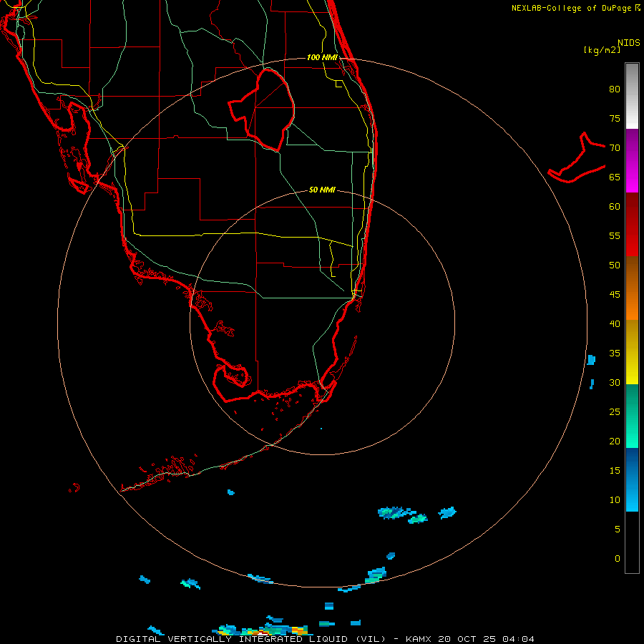The height and width of the screenshot is (644, 644).
Task: Click the NIDS label above color scale
Action: coord(629,43)
